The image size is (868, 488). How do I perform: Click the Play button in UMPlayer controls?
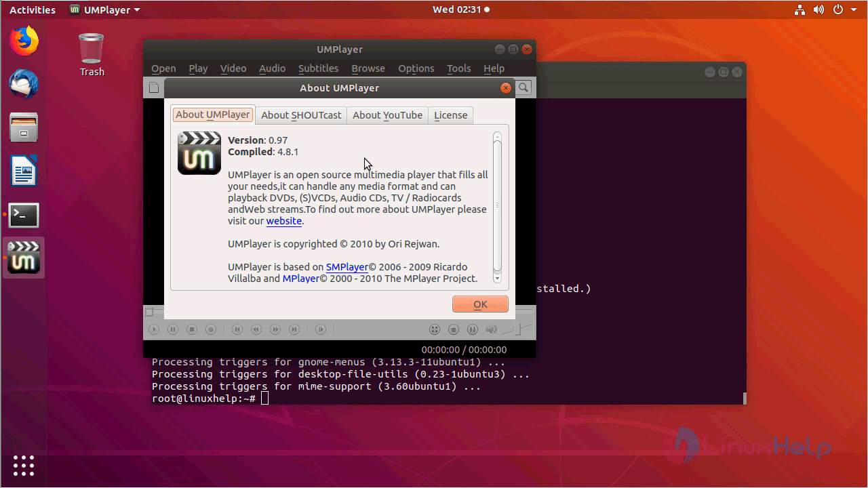[x=154, y=329]
